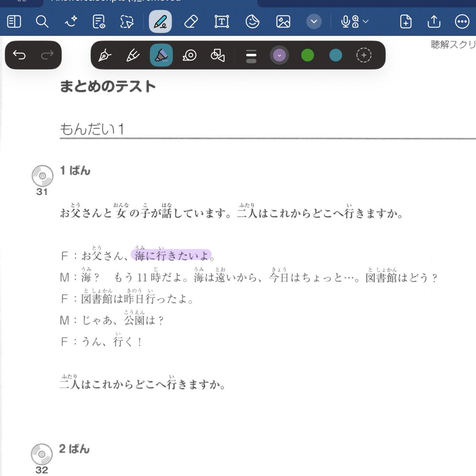Select the pen writing tool in top bar
The height and width of the screenshot is (476, 476).
pos(160,21)
